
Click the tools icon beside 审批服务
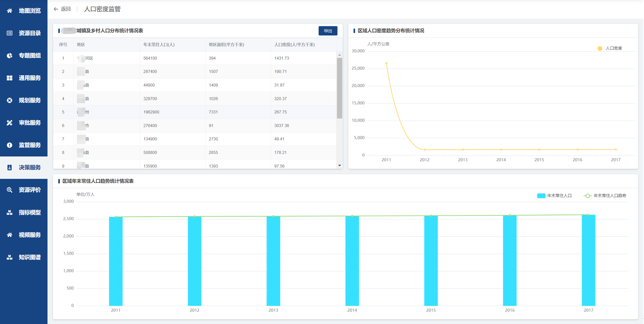[x=10, y=123]
